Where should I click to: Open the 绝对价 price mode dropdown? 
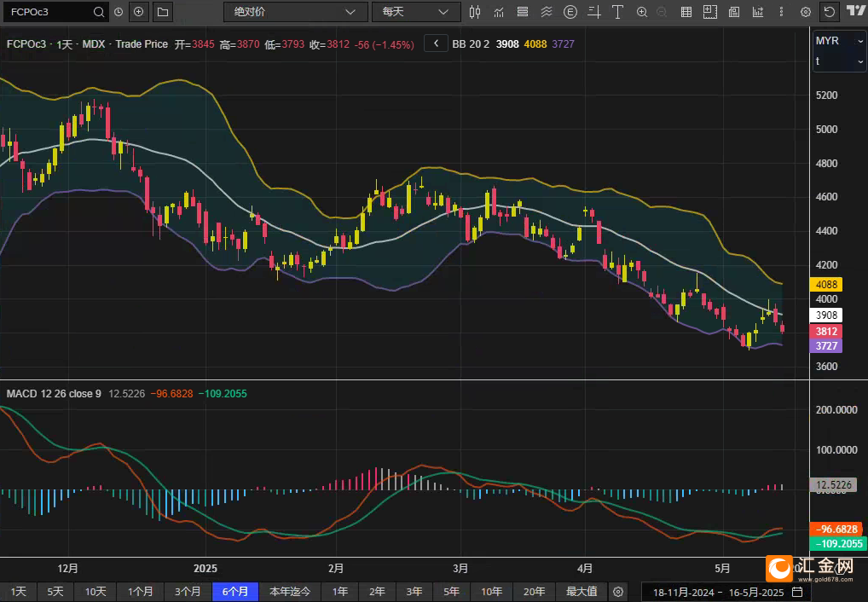[x=296, y=12]
